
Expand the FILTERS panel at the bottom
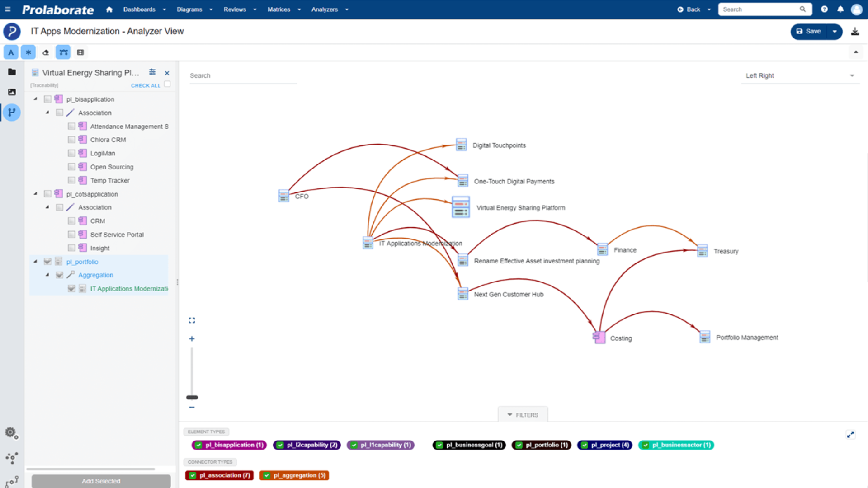pyautogui.click(x=523, y=414)
